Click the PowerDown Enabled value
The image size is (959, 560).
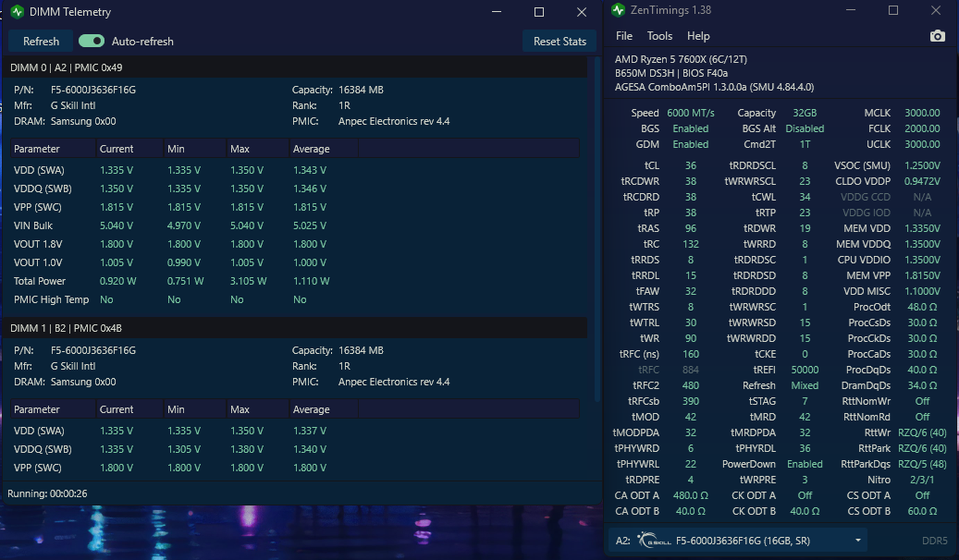[805, 464]
